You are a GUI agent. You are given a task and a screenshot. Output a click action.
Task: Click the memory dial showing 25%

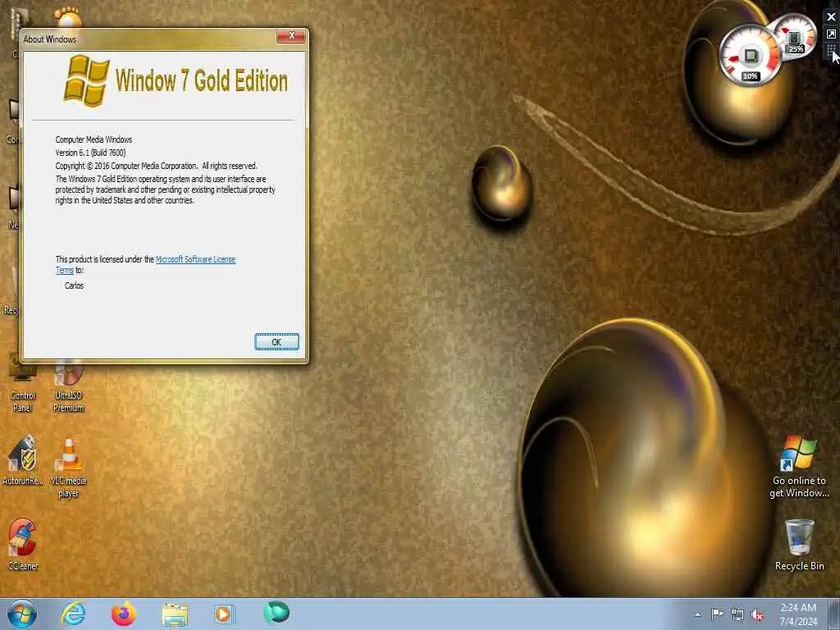click(796, 36)
